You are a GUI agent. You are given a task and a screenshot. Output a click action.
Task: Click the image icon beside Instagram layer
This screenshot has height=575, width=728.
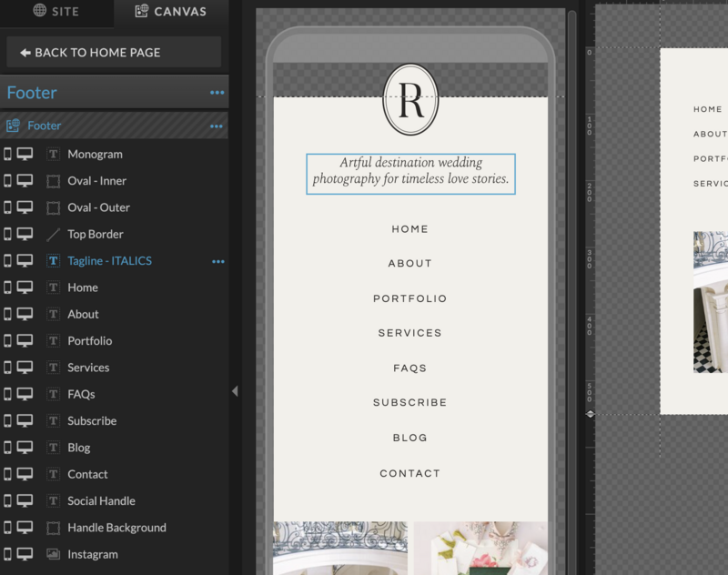53,554
